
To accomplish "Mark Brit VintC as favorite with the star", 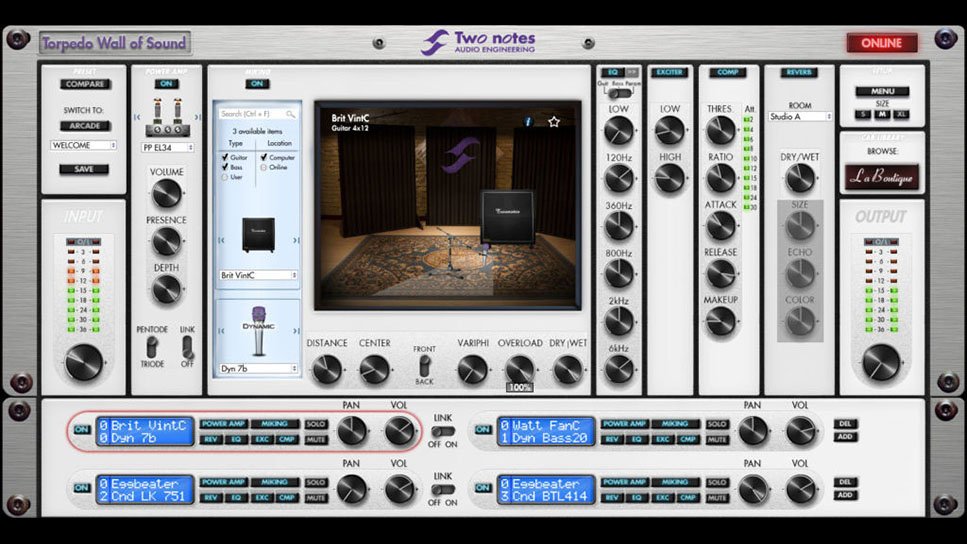I will [554, 122].
